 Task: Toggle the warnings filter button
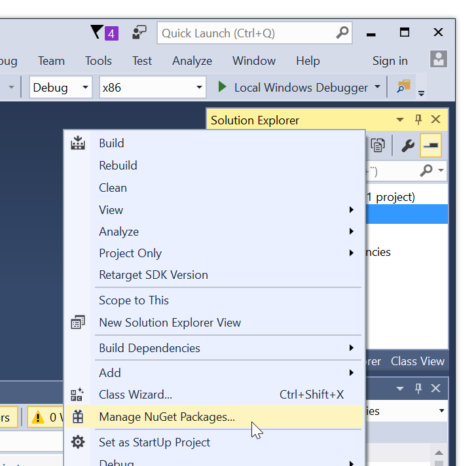46,418
